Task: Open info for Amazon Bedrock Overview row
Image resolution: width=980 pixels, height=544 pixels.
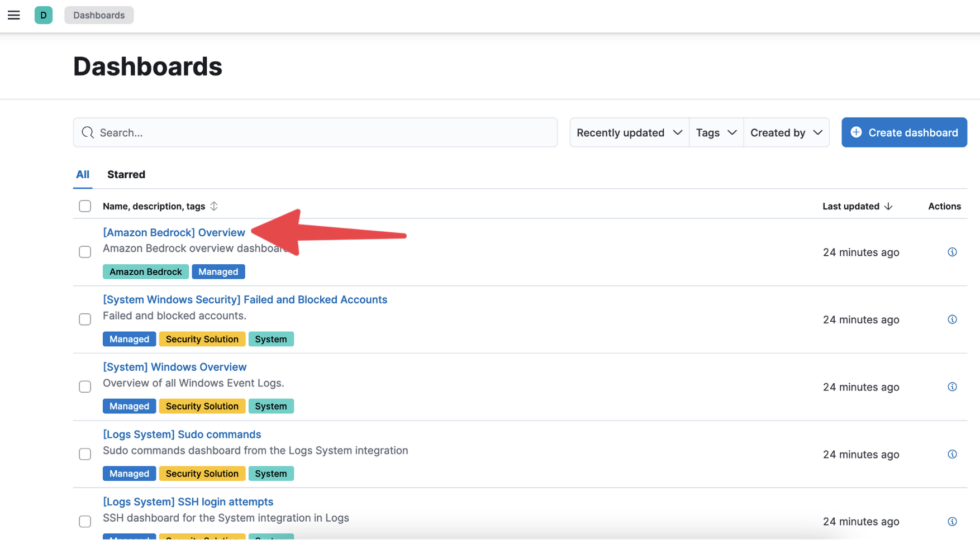Action: [x=952, y=252]
